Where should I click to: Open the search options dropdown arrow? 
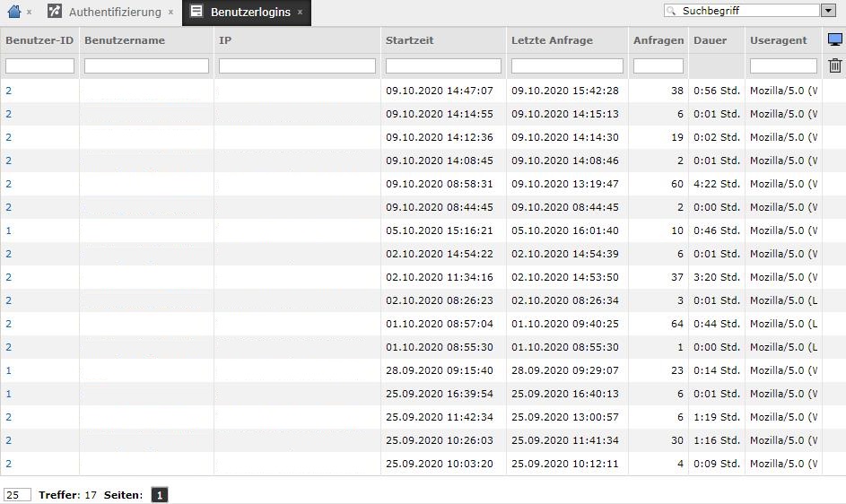(829, 10)
